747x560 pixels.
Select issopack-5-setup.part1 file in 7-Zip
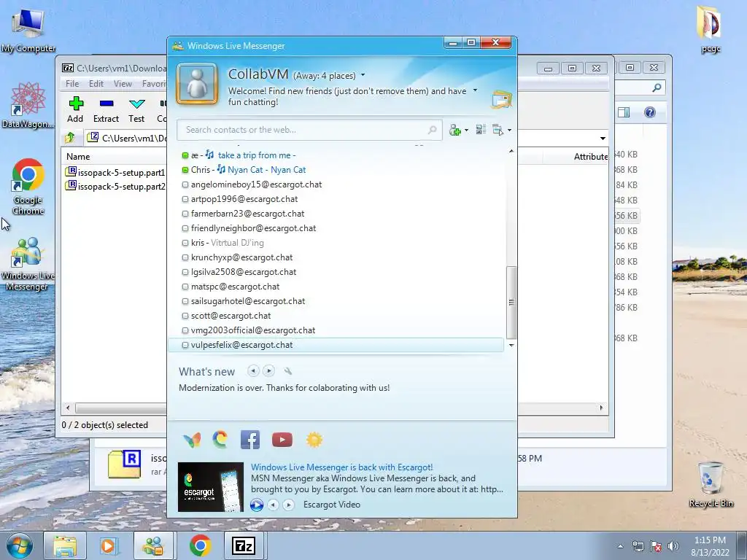tap(115, 172)
